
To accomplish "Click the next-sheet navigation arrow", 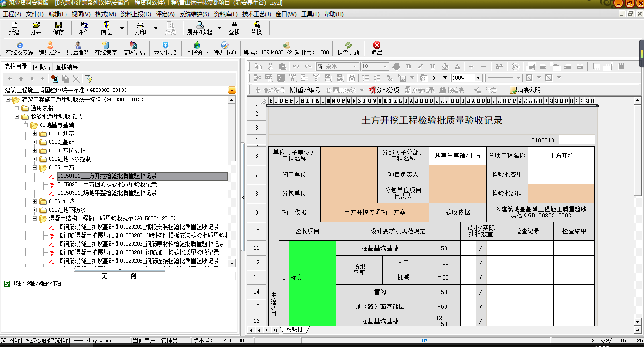I will (267, 330).
